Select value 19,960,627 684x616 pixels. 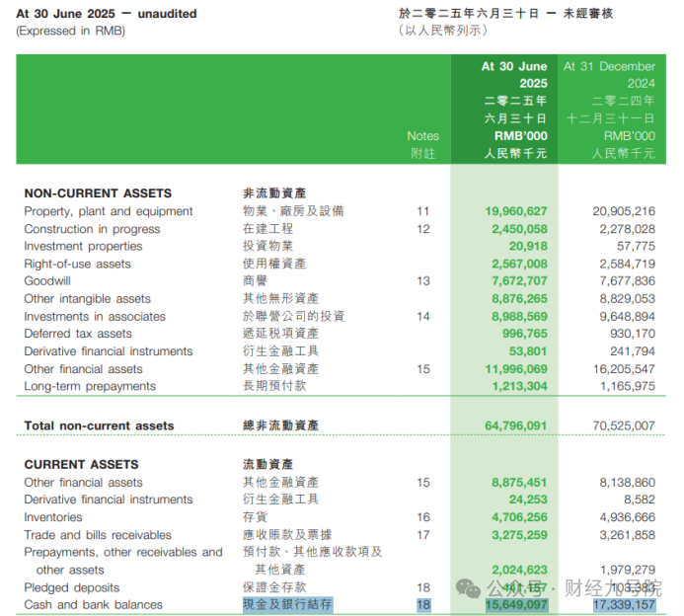[516, 211]
